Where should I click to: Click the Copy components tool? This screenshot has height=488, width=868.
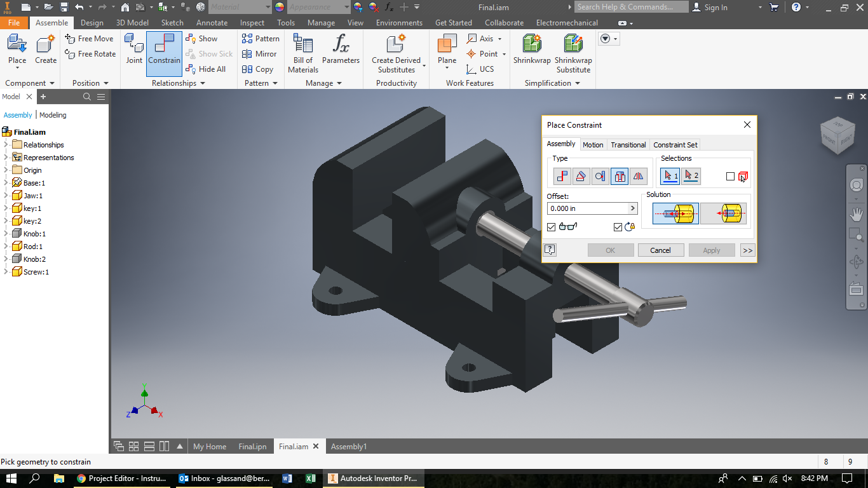pyautogui.click(x=257, y=69)
